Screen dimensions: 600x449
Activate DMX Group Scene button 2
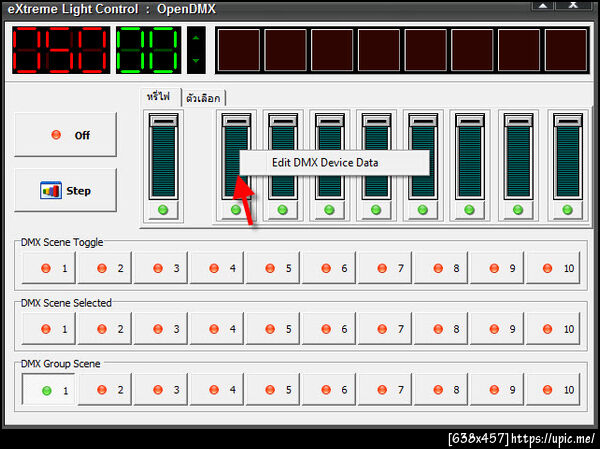[x=104, y=390]
